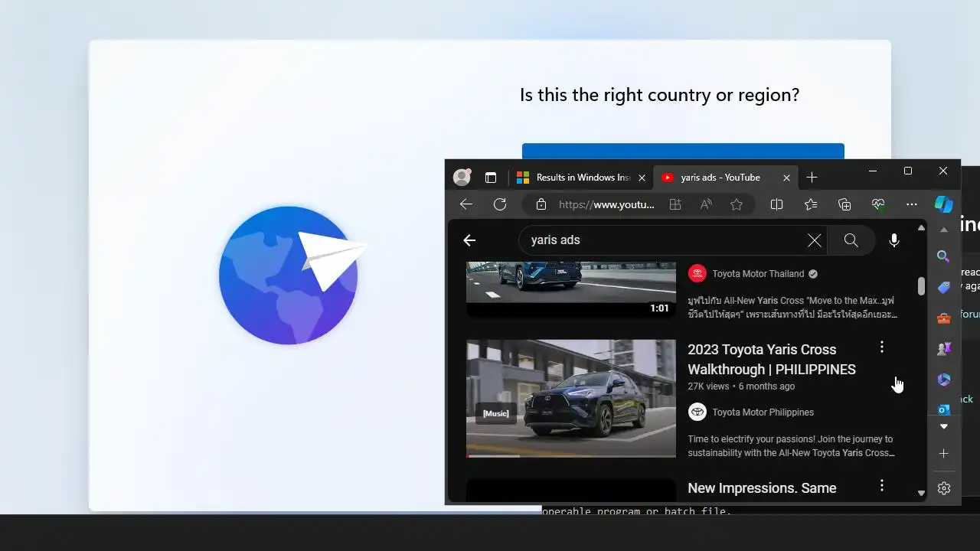This screenshot has height=551, width=980.
Task: Add this page to favorites star
Action: 737,204
